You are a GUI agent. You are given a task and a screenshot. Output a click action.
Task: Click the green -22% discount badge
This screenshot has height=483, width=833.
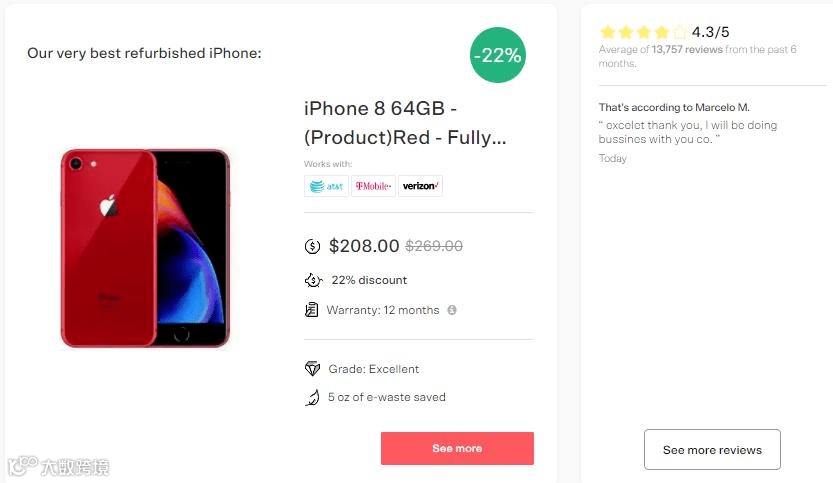pyautogui.click(x=498, y=55)
